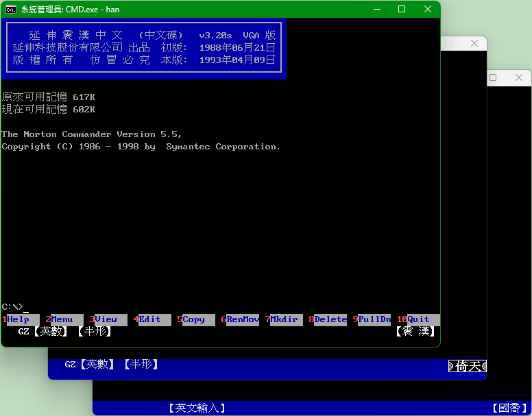Viewport: 532px width, 416px height.
Task: Click the 【英數】 indicator in han window
Action: [x=51, y=331]
